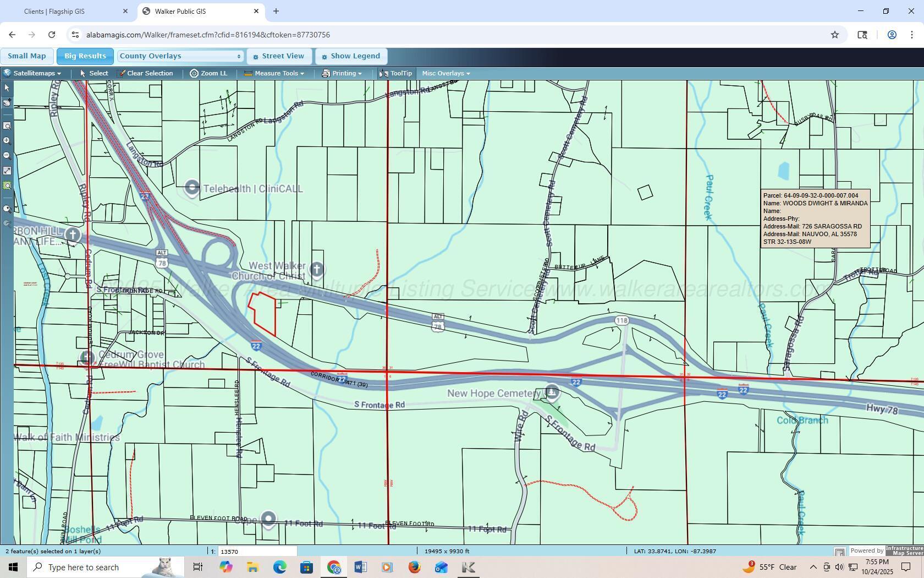The image size is (924, 578).
Task: Zoom to selected features icon
Action: tap(7, 186)
